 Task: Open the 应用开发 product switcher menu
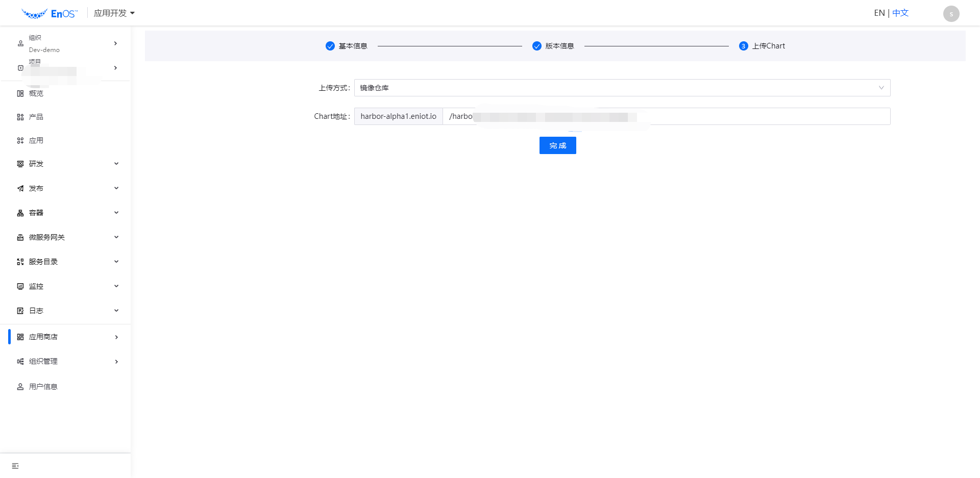pyautogui.click(x=114, y=13)
